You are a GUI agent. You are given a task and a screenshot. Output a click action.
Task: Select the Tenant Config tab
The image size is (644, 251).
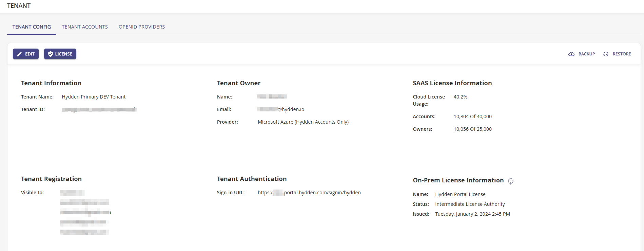[x=32, y=27]
